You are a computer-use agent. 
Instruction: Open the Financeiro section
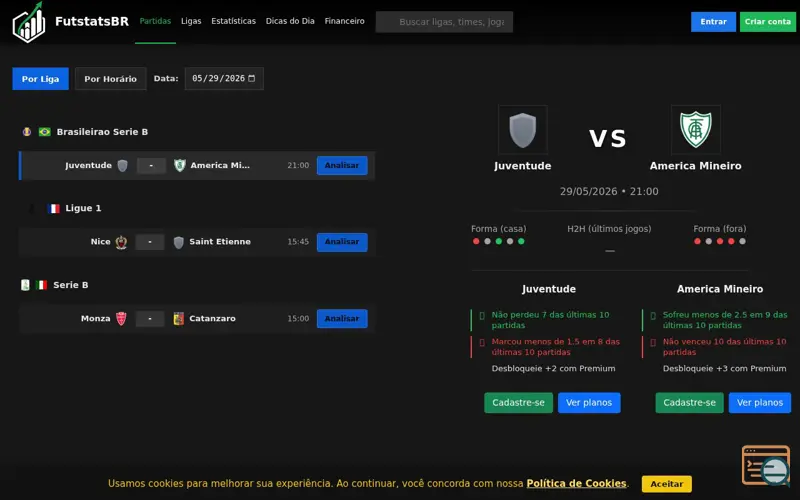(x=344, y=21)
